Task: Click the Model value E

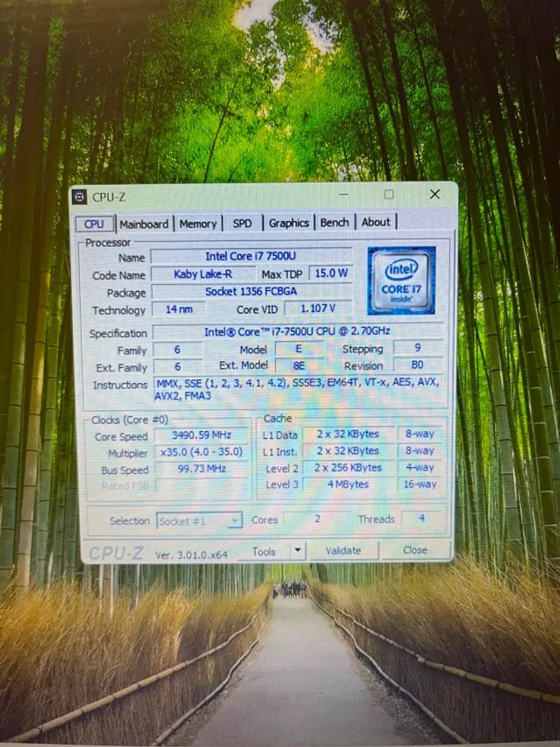Action: point(298,348)
